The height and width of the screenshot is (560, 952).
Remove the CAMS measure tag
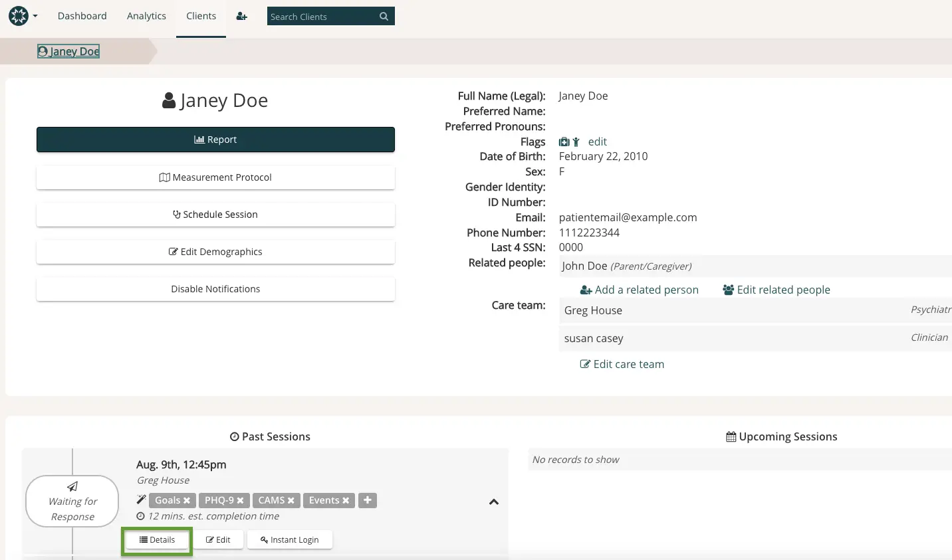(x=292, y=500)
